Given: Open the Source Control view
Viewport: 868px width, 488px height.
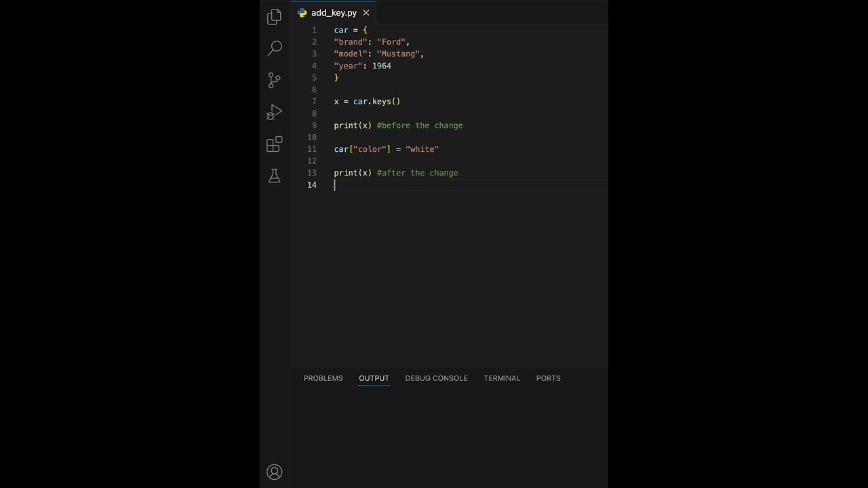Looking at the screenshot, I should coord(275,80).
